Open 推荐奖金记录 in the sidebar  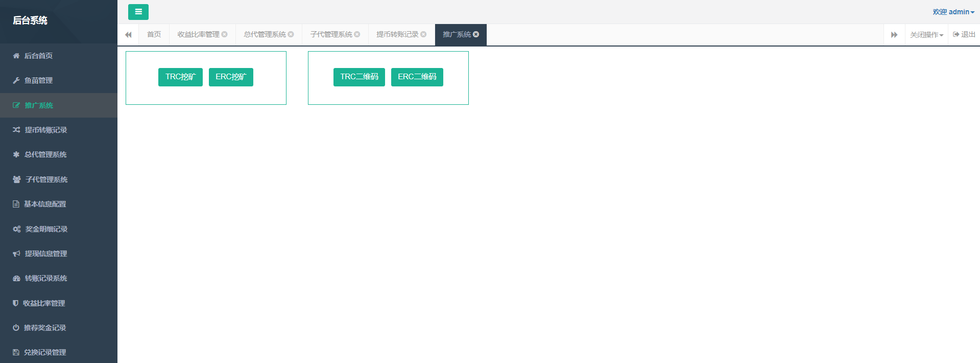tap(59, 328)
